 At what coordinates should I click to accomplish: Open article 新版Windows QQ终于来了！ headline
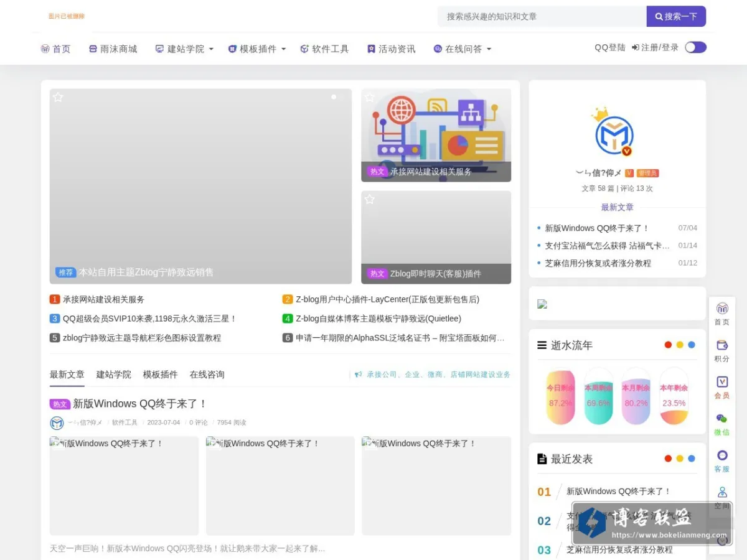(140, 404)
